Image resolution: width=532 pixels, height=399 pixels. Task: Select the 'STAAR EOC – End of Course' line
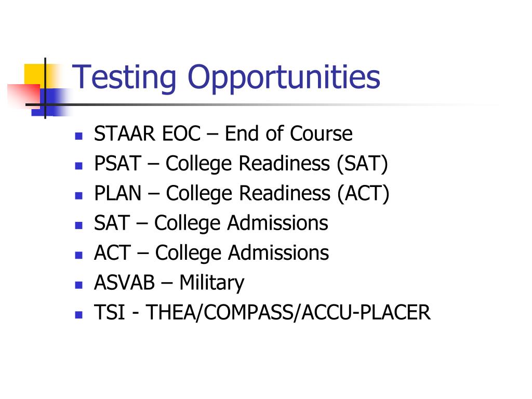(223, 134)
